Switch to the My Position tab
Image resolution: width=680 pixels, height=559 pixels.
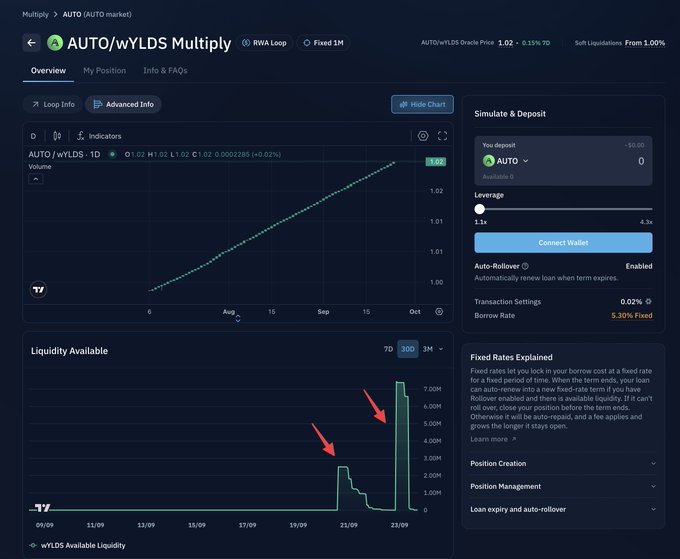pos(105,71)
